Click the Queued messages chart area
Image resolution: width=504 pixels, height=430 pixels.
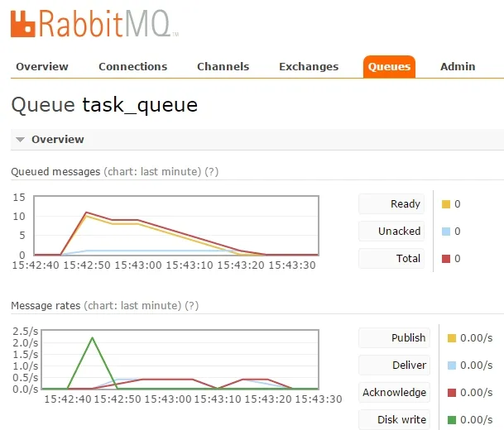pyautogui.click(x=176, y=226)
